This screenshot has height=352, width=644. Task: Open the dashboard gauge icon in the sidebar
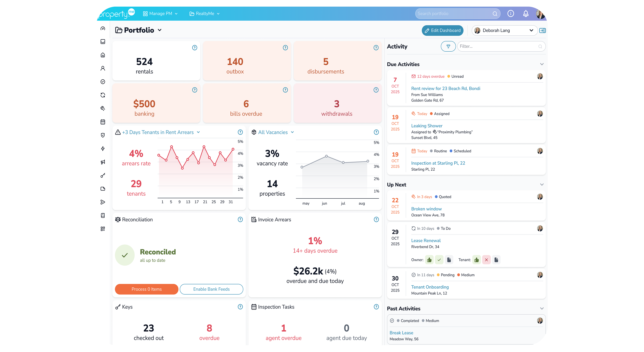point(103,28)
